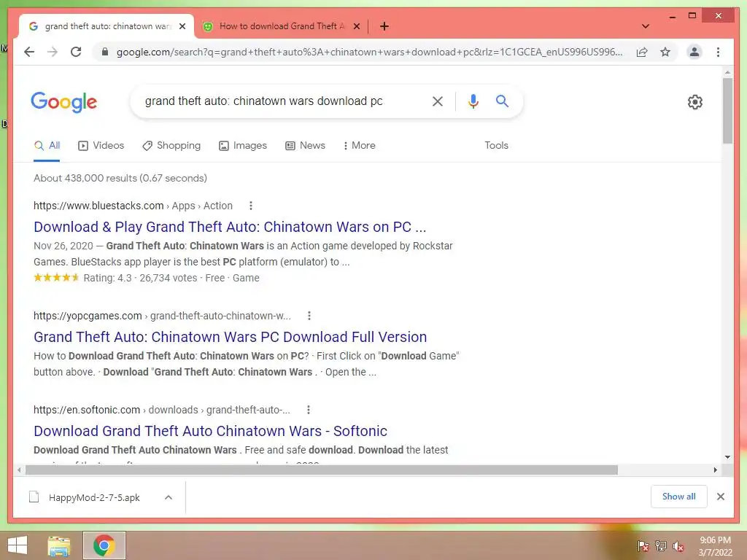Close the grand theft auto Google tab
This screenshot has height=560, width=747.
coord(182,26)
